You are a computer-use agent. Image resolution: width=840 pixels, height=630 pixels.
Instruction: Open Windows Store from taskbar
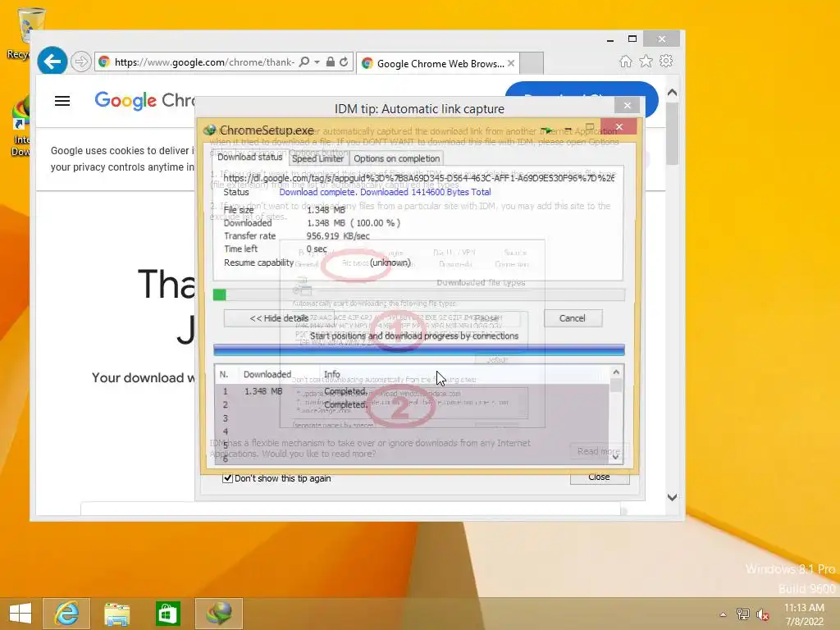click(167, 614)
